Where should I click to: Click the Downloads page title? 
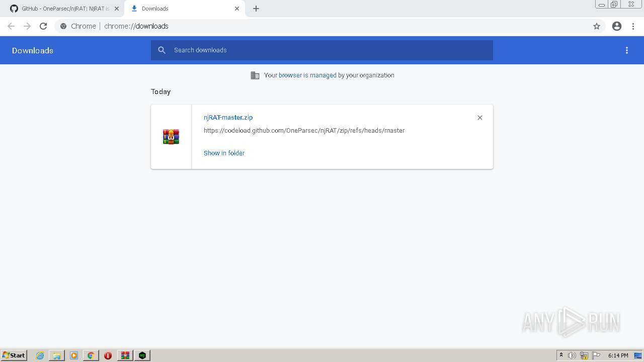point(33,50)
